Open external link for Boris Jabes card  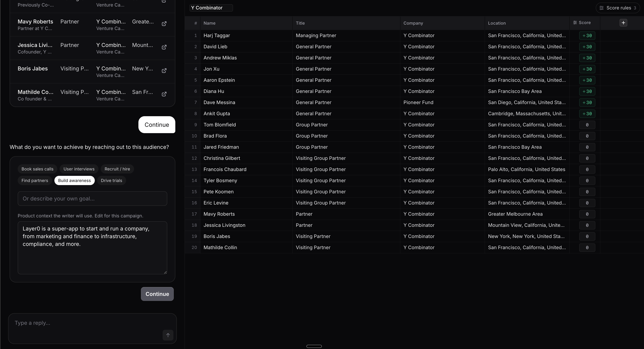(x=164, y=71)
